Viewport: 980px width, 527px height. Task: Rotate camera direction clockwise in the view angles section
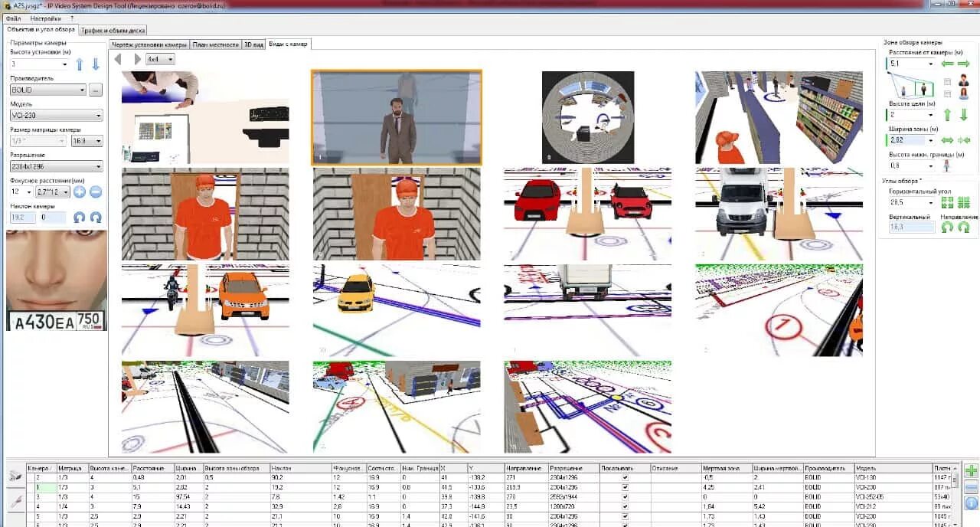coord(964,227)
